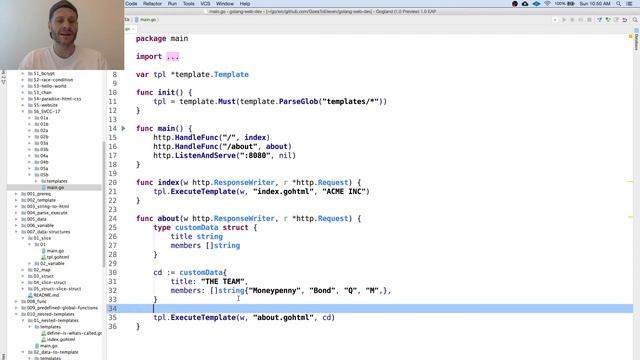Viewport: 640px width, 360px height.
Task: Expand the folded import block
Action: click(173, 57)
